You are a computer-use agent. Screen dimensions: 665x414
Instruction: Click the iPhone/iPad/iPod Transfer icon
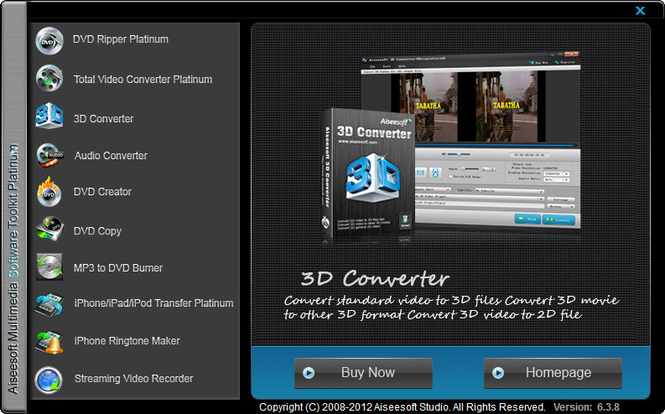(x=49, y=305)
